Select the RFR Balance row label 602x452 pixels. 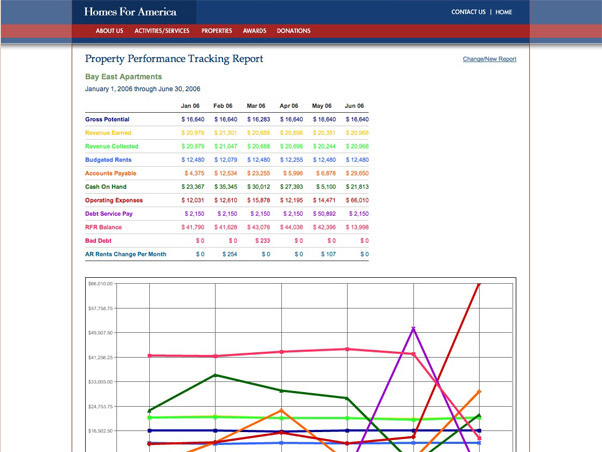103,227
